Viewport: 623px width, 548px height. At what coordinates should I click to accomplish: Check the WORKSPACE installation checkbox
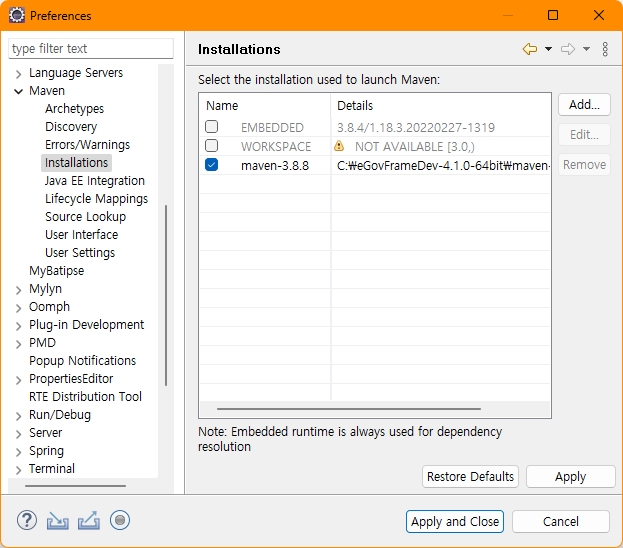click(x=211, y=146)
